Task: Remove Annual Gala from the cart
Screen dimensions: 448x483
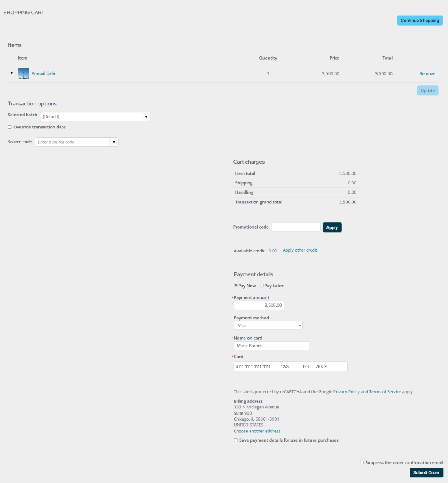Action: coord(427,74)
